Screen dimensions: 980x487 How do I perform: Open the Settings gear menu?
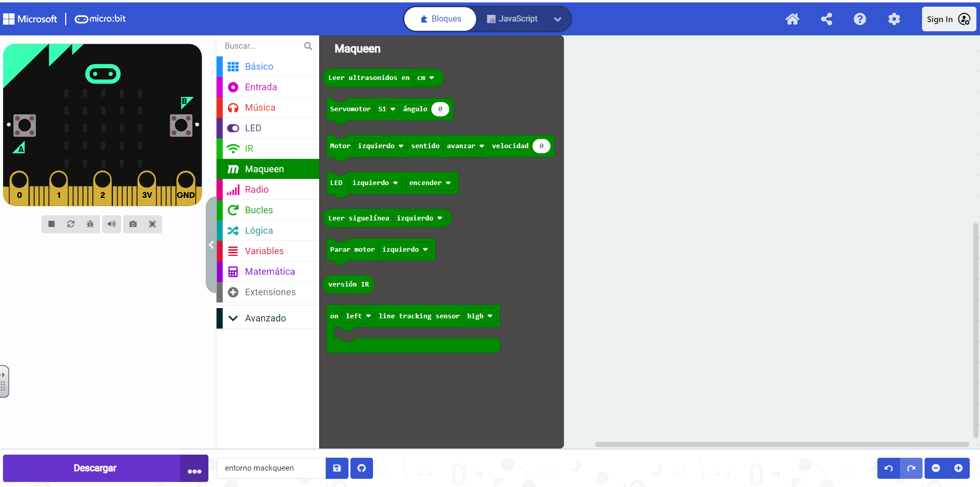coord(894,19)
